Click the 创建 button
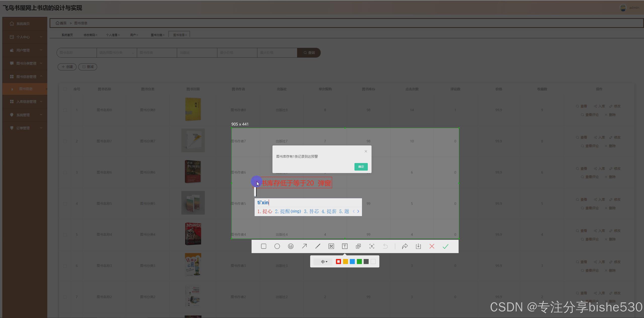644x318 pixels. 67,67
